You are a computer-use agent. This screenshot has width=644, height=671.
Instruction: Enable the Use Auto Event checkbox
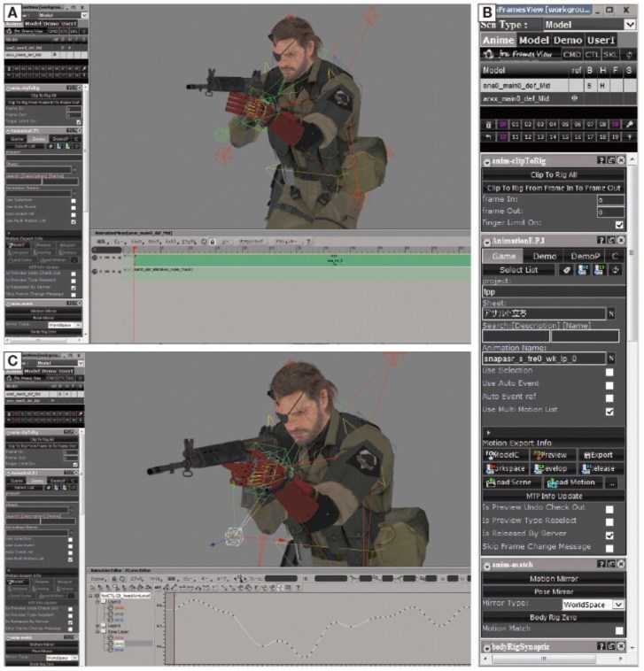609,386
